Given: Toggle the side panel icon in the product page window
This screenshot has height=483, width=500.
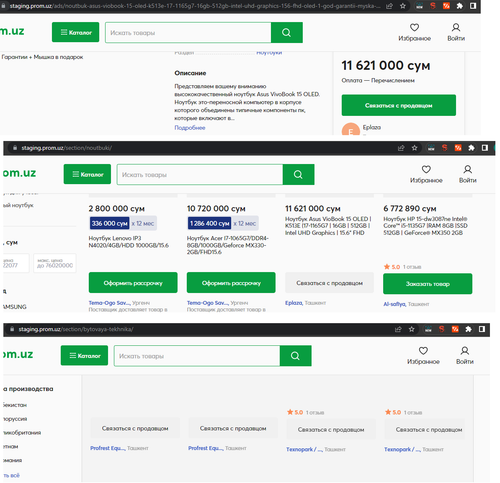Looking at the screenshot, I should click(473, 6).
